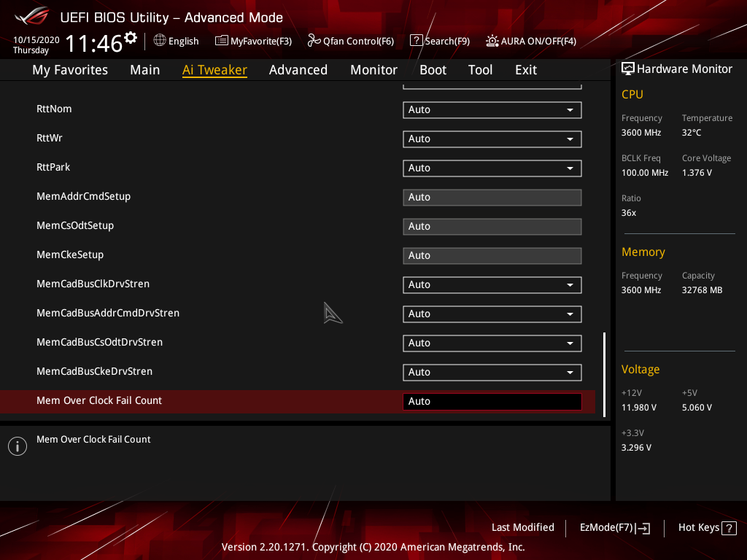Click CPU heading in Hardware Monitor
The image size is (747, 560).
[x=632, y=94]
